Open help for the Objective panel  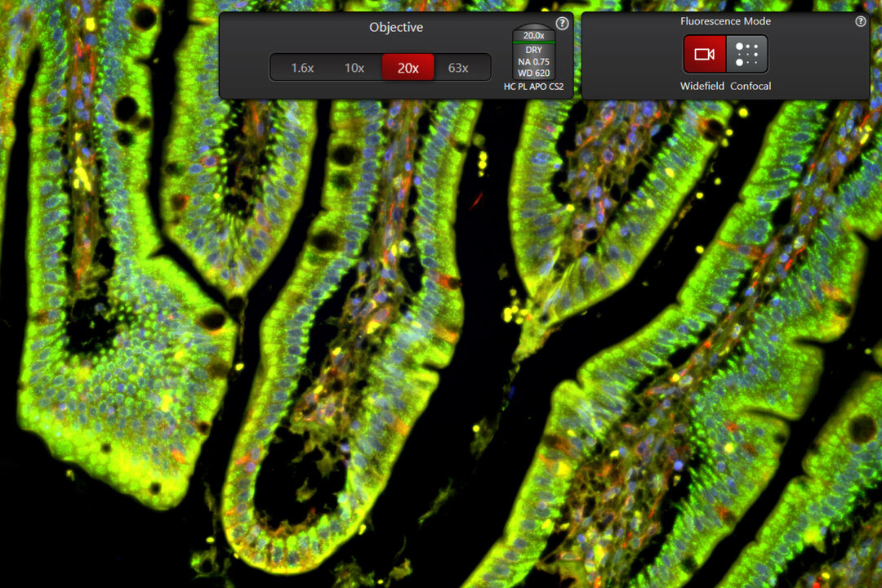tap(562, 24)
